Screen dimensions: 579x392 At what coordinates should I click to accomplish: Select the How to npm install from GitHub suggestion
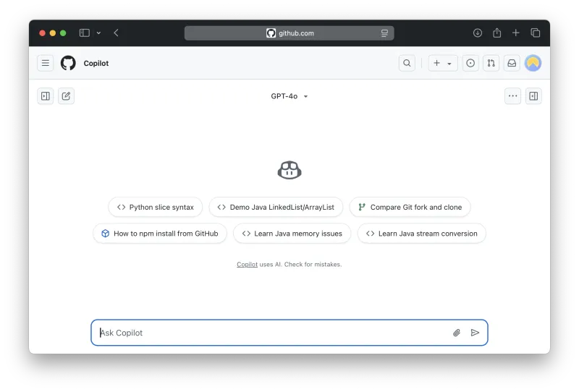(x=160, y=234)
